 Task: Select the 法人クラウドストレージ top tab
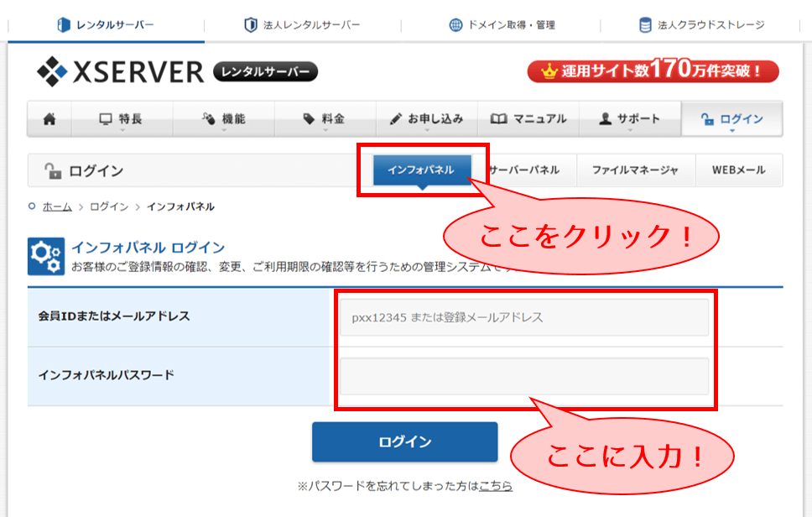tap(701, 24)
